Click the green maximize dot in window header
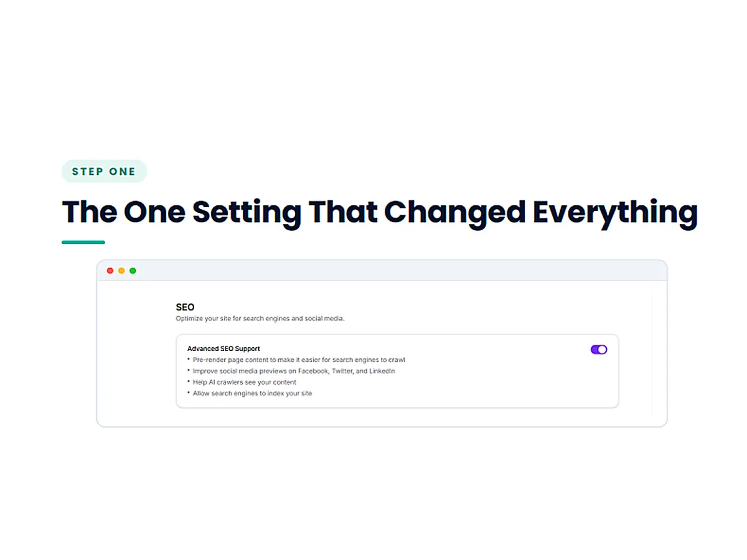This screenshot has height=560, width=747. tap(133, 271)
